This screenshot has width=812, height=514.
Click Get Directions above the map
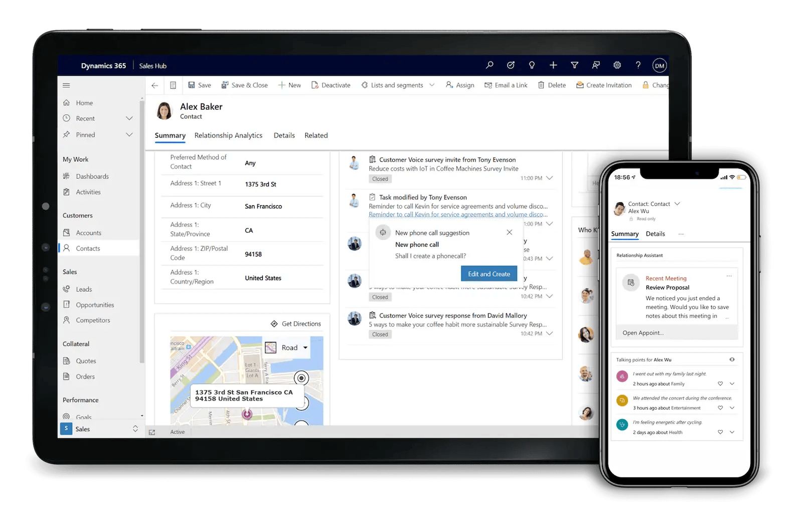296,324
